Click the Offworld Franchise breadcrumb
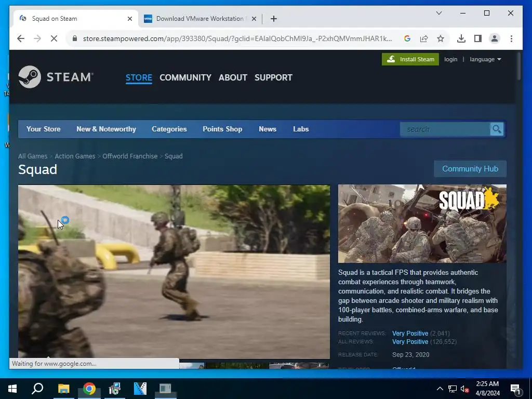532x399 pixels. click(130, 156)
